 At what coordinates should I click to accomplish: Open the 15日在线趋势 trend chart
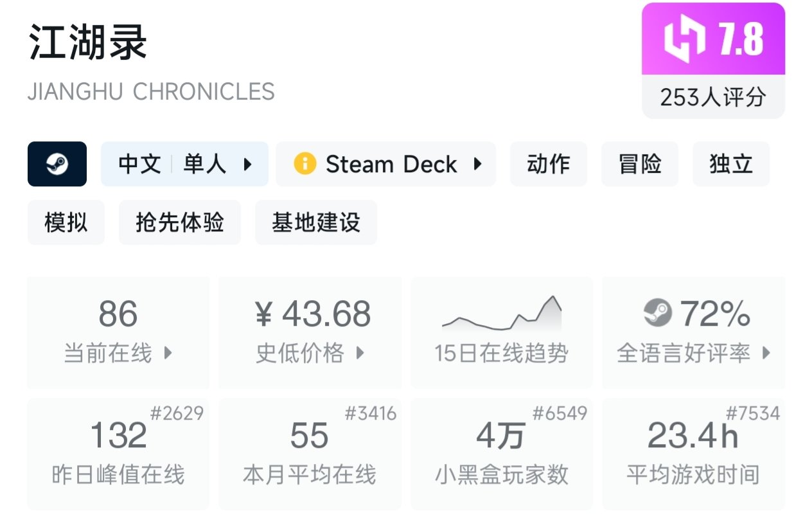coord(501,332)
